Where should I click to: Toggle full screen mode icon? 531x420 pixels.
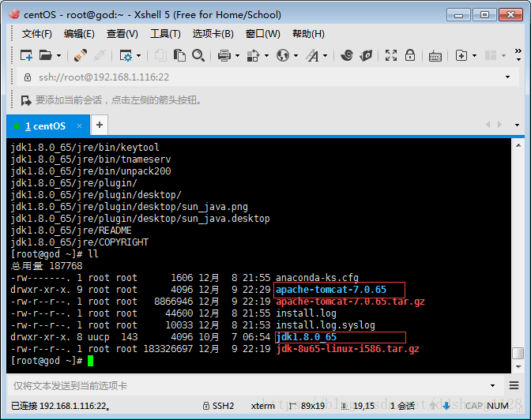click(x=391, y=55)
